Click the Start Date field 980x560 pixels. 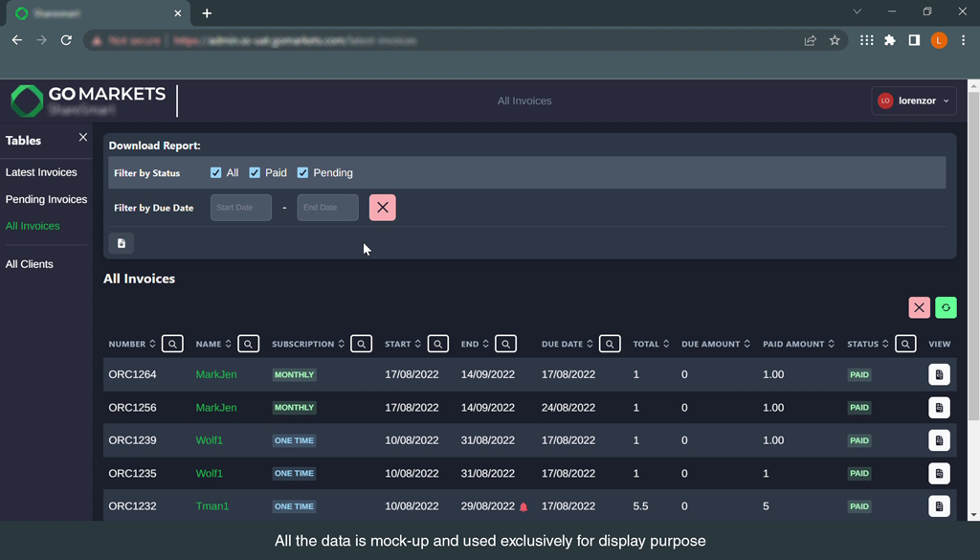point(241,208)
